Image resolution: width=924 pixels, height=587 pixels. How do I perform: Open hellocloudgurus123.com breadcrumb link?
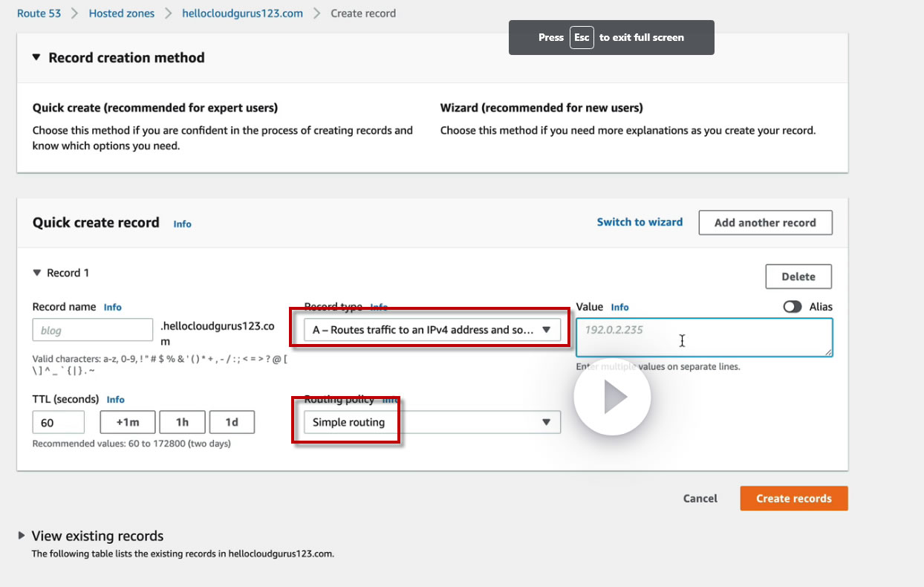[x=242, y=13]
